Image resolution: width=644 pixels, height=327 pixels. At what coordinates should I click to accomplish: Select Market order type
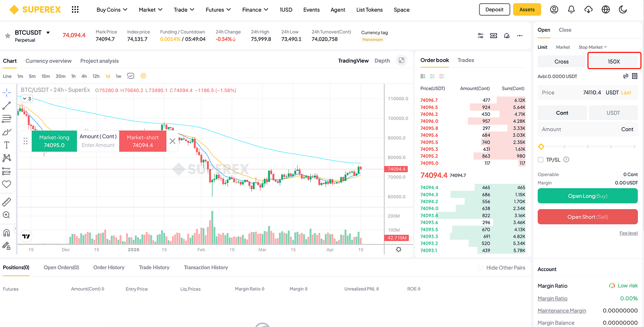point(563,47)
